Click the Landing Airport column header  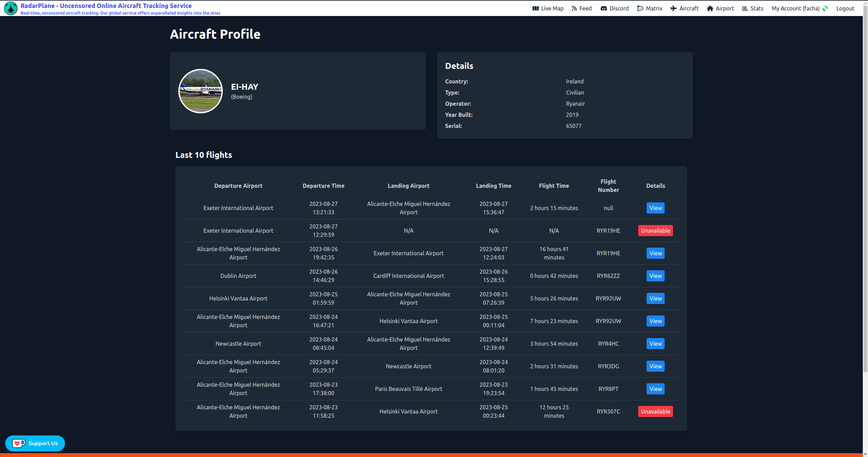click(408, 186)
